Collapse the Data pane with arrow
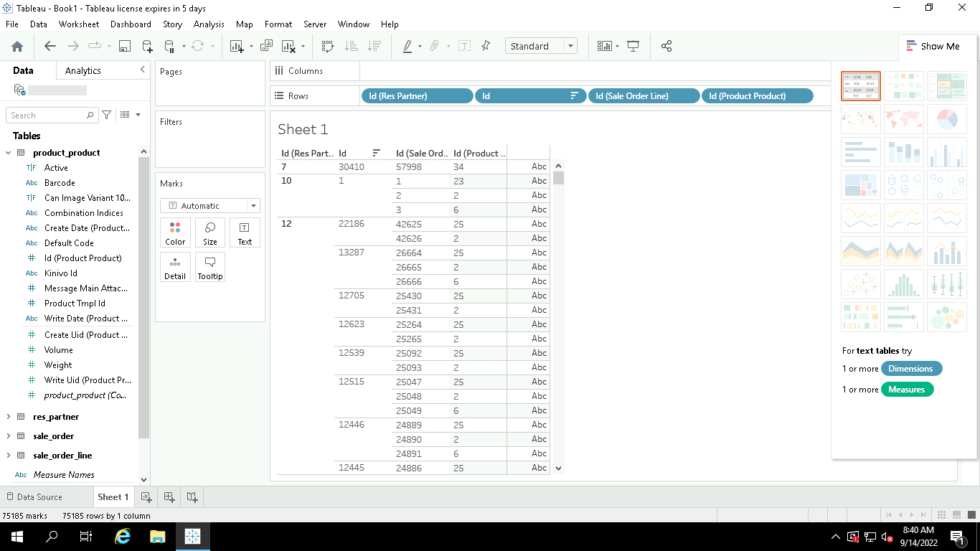This screenshot has height=551, width=980. tap(142, 70)
